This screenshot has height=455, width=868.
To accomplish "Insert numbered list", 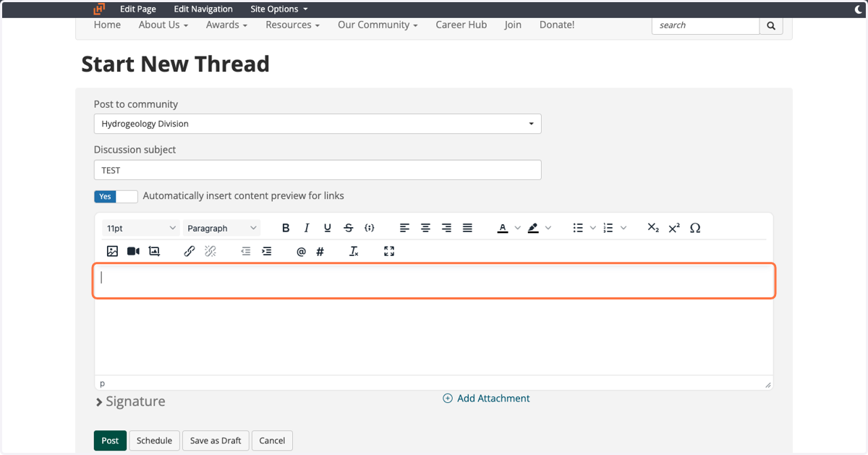I will (x=608, y=228).
